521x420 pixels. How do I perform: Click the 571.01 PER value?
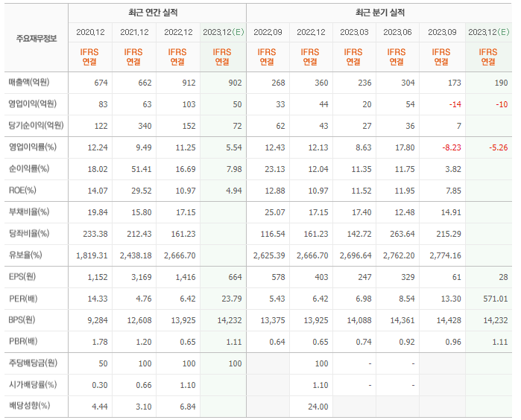[x=496, y=299]
